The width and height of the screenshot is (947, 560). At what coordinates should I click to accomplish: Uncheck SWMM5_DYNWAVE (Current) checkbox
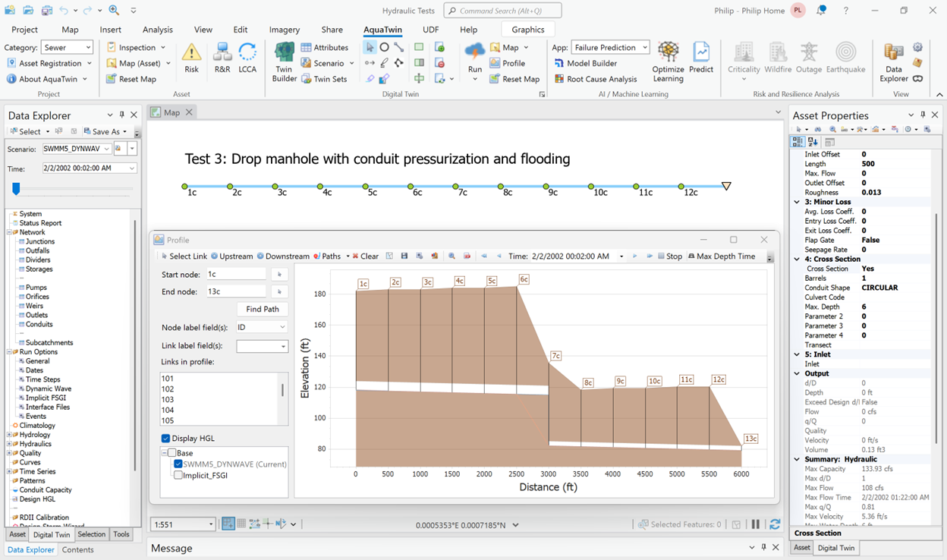coord(178,464)
